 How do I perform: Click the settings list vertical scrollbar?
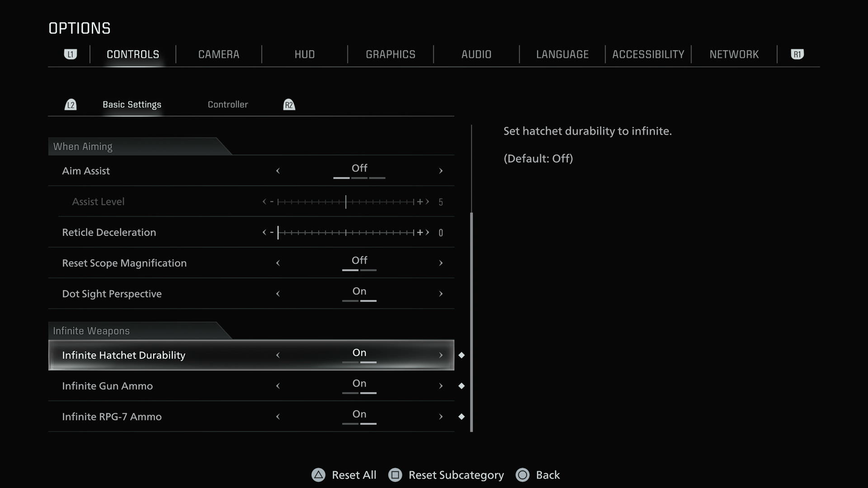(472, 322)
